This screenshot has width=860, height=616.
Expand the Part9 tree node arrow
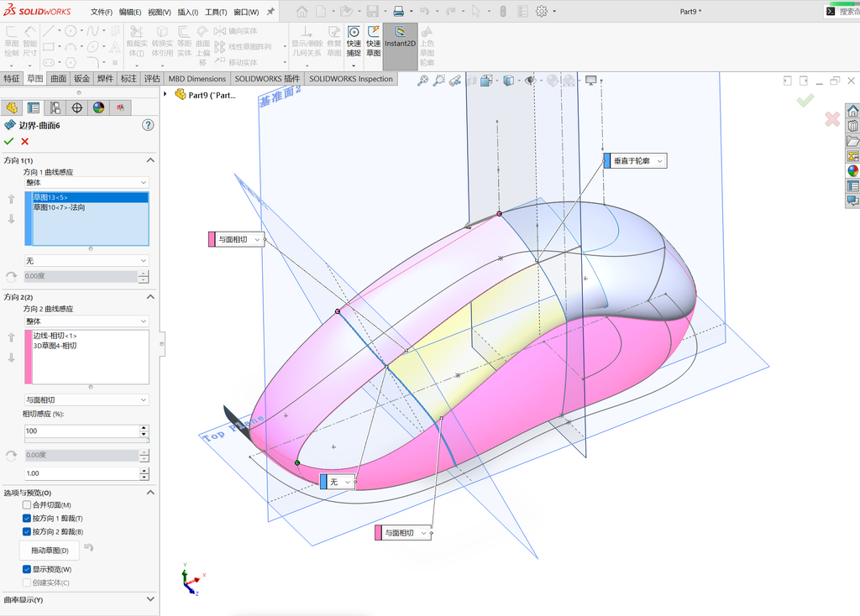click(165, 94)
